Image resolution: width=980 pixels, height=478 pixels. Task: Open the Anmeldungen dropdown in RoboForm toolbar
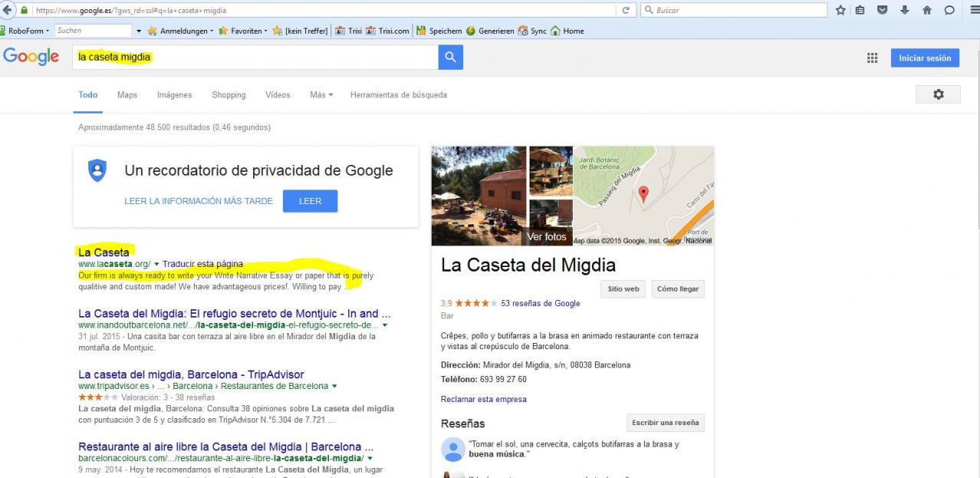tap(180, 31)
